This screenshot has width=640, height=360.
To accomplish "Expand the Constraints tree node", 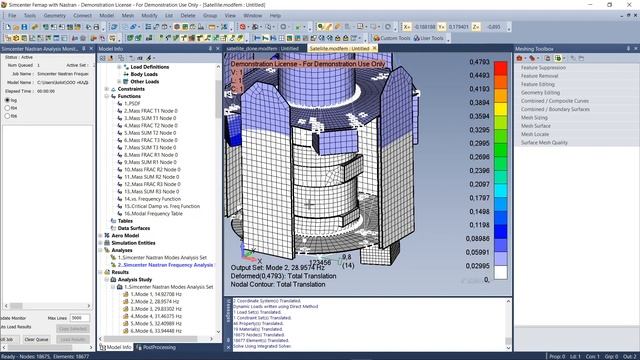I will click(x=107, y=89).
